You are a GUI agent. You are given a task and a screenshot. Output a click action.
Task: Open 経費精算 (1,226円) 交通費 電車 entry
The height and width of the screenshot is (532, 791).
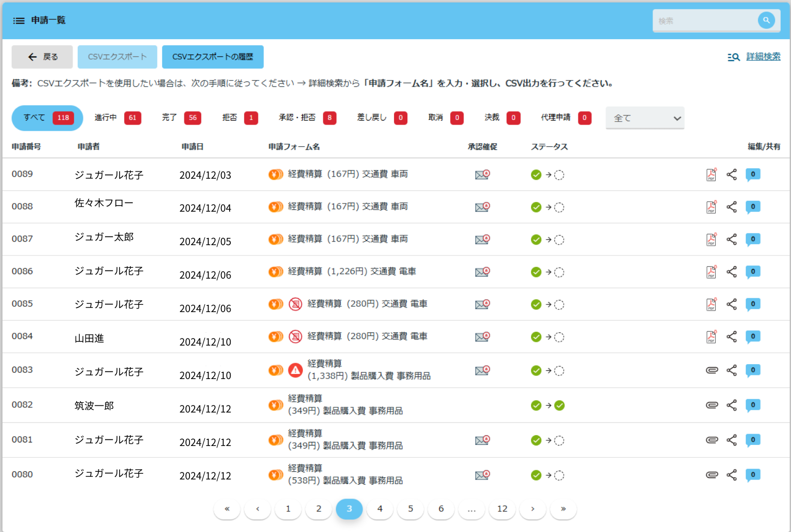[x=352, y=271]
